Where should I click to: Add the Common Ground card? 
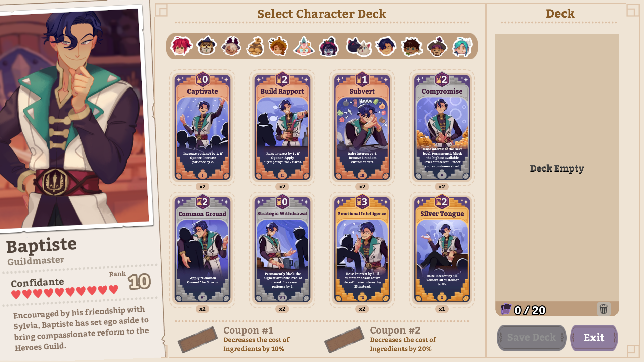point(202,250)
